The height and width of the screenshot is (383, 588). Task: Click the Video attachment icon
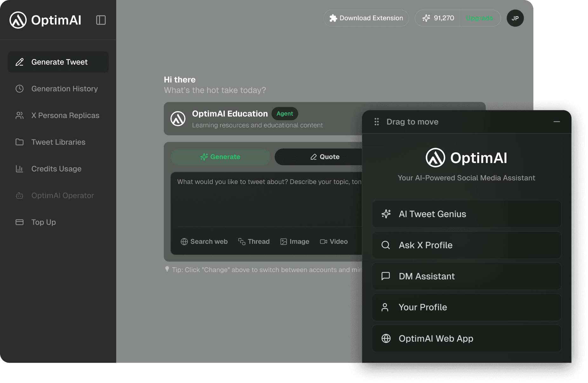[x=324, y=242]
